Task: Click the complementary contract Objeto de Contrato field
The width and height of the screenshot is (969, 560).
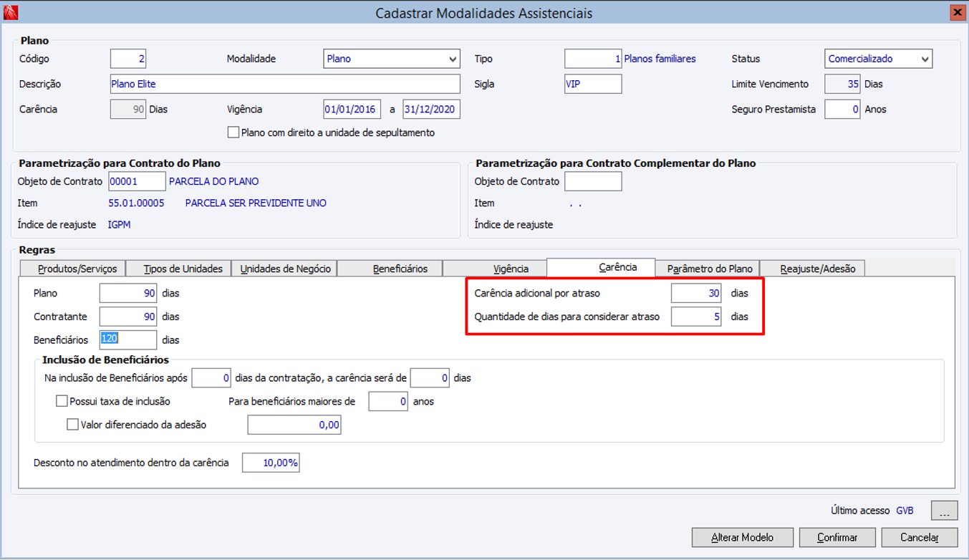Action: 593,181
